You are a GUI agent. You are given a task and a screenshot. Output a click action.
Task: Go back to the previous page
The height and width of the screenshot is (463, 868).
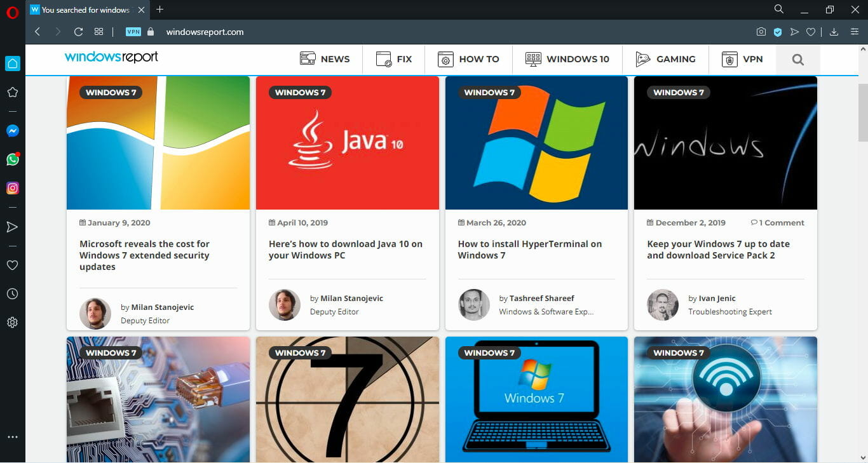(x=37, y=32)
